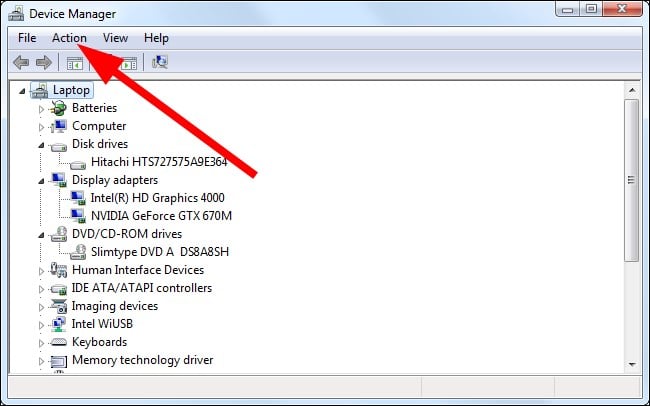Expand the Keyboards category
Viewport: 650px width, 406px height.
tap(41, 343)
